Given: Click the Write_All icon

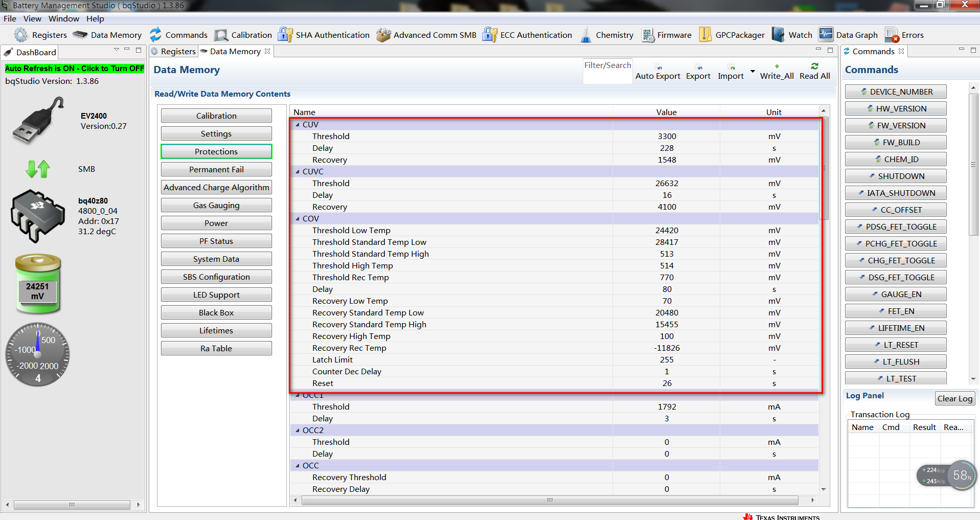Looking at the screenshot, I should pos(777,66).
